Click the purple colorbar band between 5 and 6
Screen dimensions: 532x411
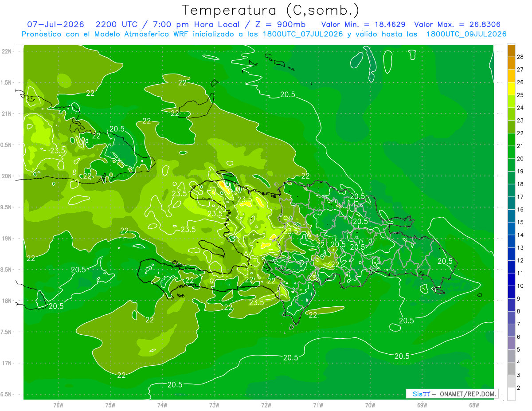511,343
